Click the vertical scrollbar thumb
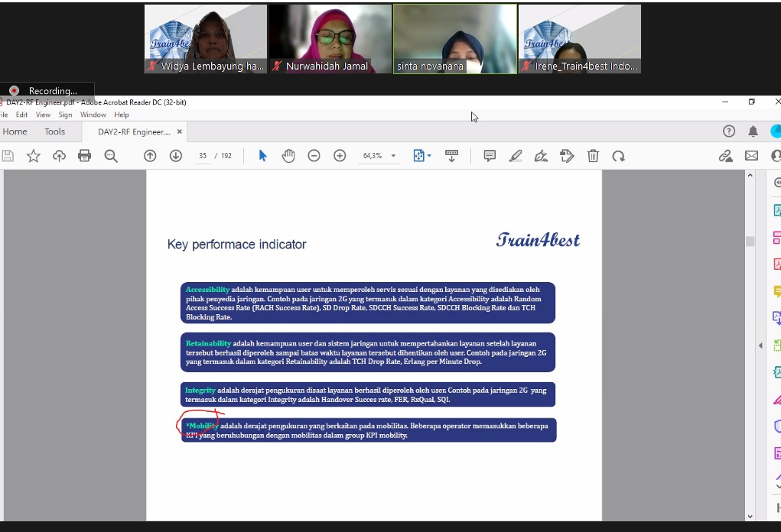 click(750, 242)
